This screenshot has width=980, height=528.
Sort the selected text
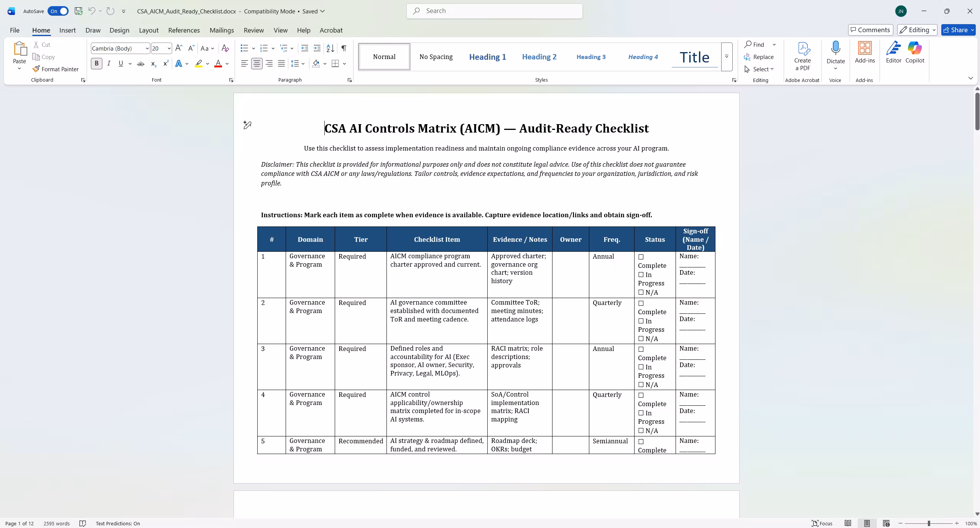coord(331,48)
